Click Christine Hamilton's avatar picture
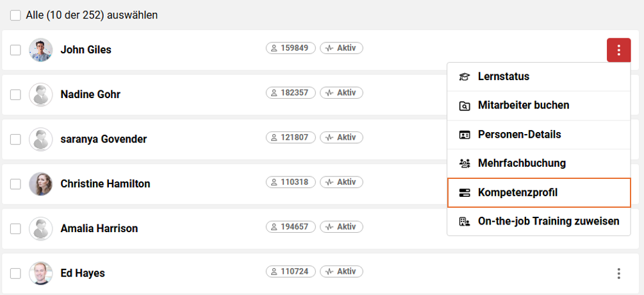 (x=40, y=184)
